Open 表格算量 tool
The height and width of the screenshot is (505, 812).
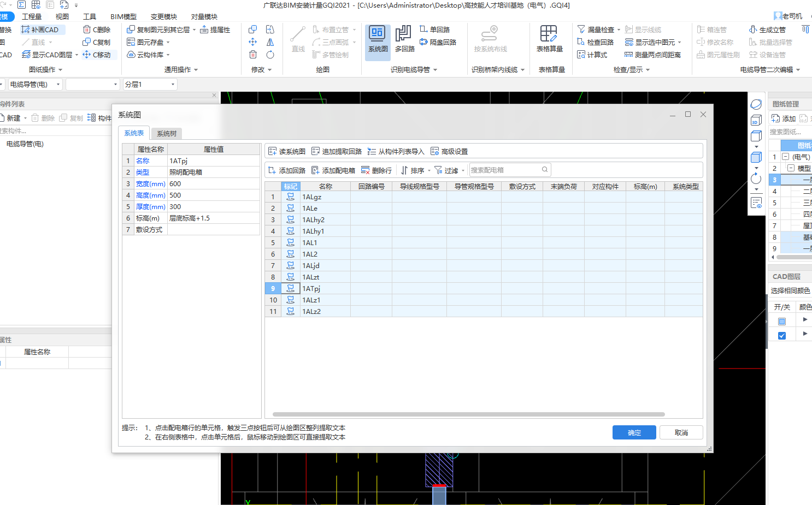click(x=549, y=39)
